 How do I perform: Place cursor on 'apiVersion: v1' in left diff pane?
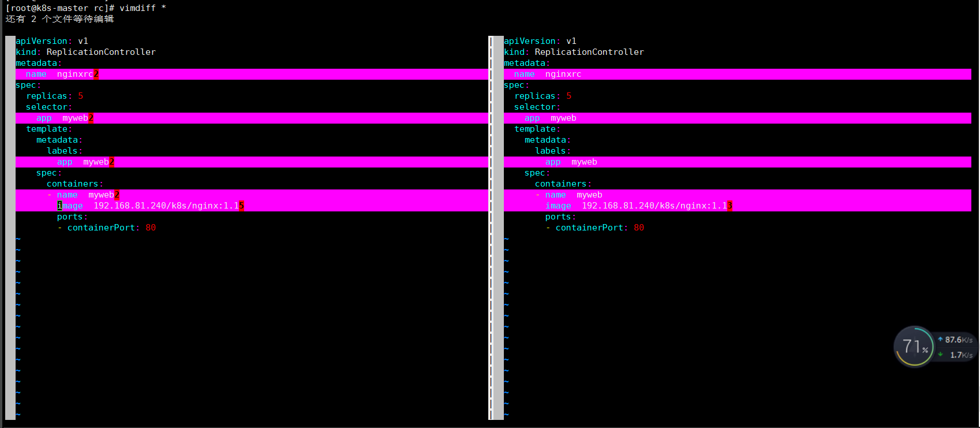[52, 41]
